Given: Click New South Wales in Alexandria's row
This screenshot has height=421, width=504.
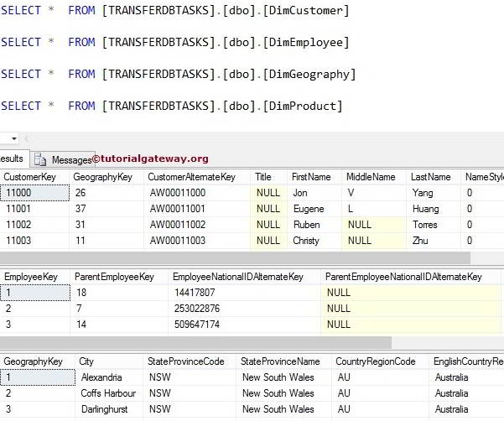Looking at the screenshot, I should point(283,377).
